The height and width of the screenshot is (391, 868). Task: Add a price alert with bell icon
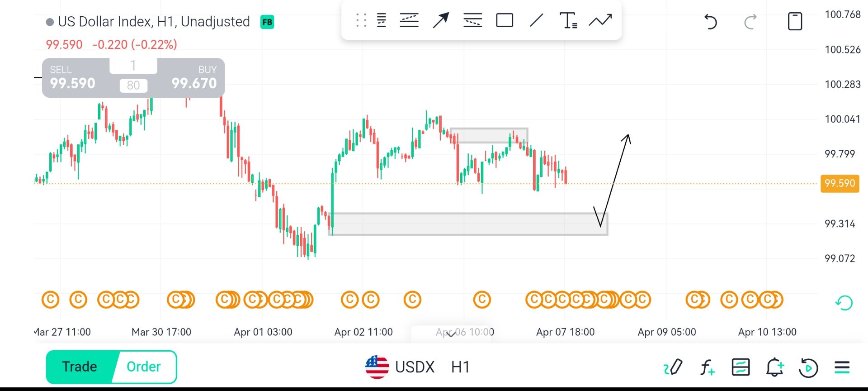[x=774, y=367]
